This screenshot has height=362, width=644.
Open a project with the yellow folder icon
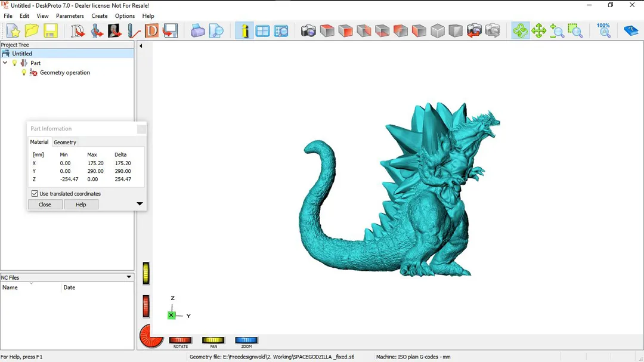pos(32,31)
